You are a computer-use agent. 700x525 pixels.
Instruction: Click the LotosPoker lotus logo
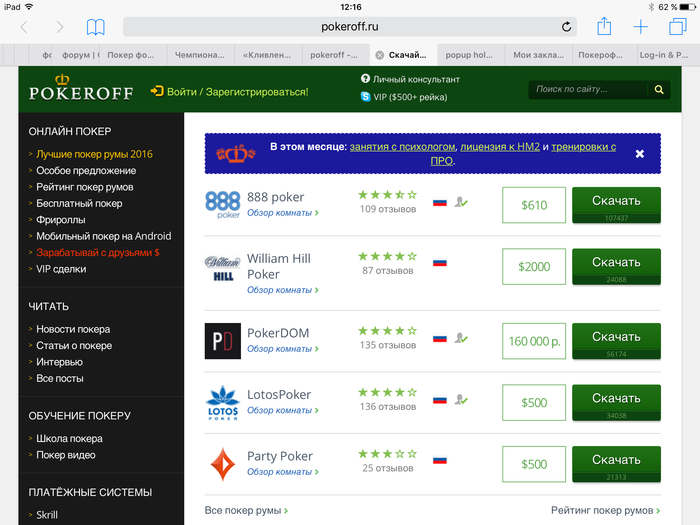coord(223,403)
